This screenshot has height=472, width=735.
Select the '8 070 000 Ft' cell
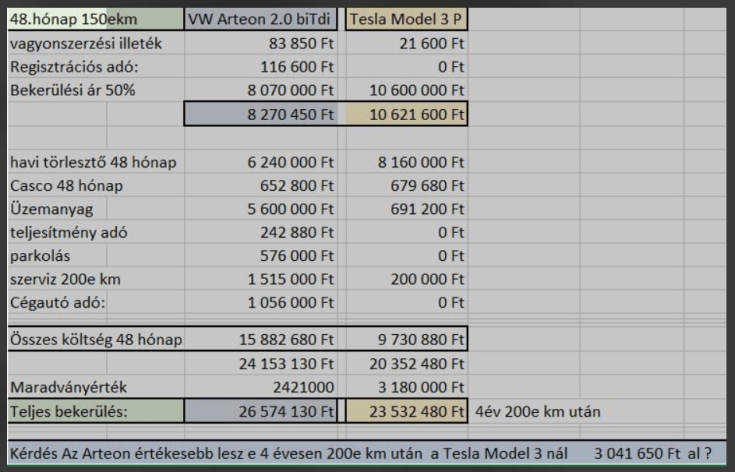261,90
